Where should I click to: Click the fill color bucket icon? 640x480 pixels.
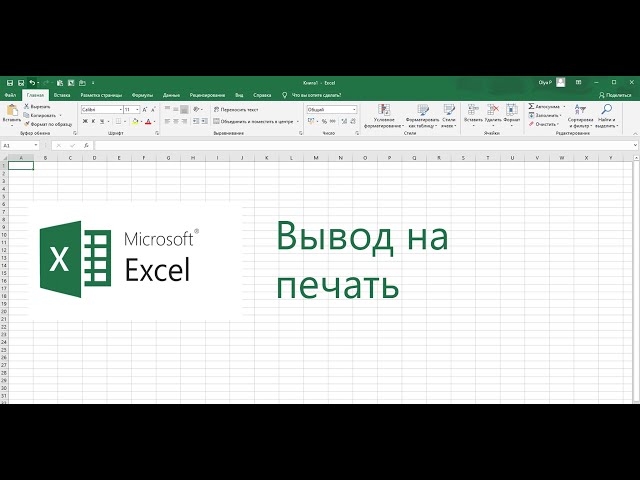pyautogui.click(x=135, y=121)
